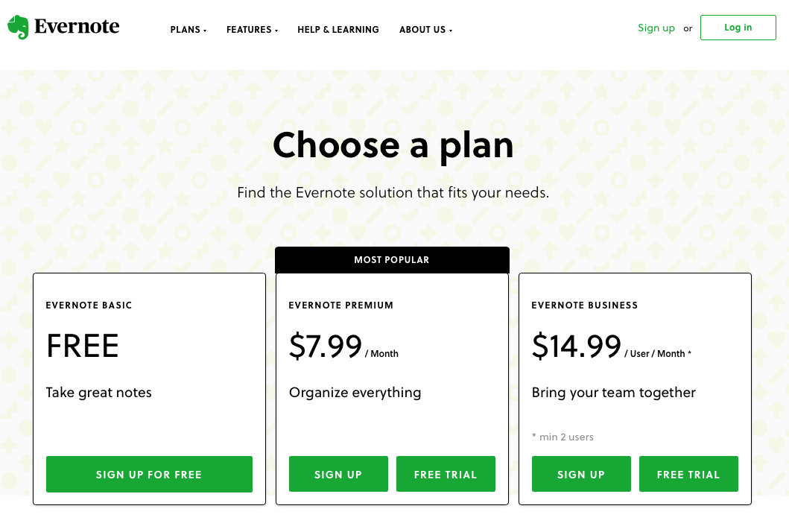Click the $14.99 per user price
This screenshot has height=532, width=789.
click(577, 346)
